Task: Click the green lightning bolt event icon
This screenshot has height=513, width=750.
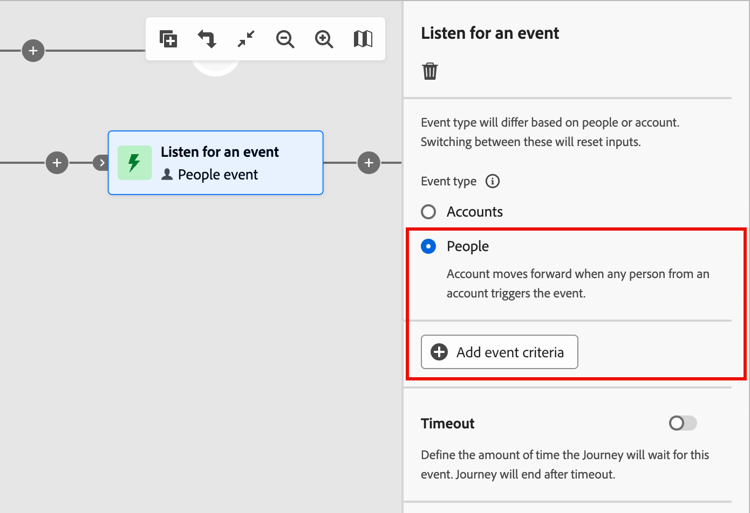Action: point(134,163)
